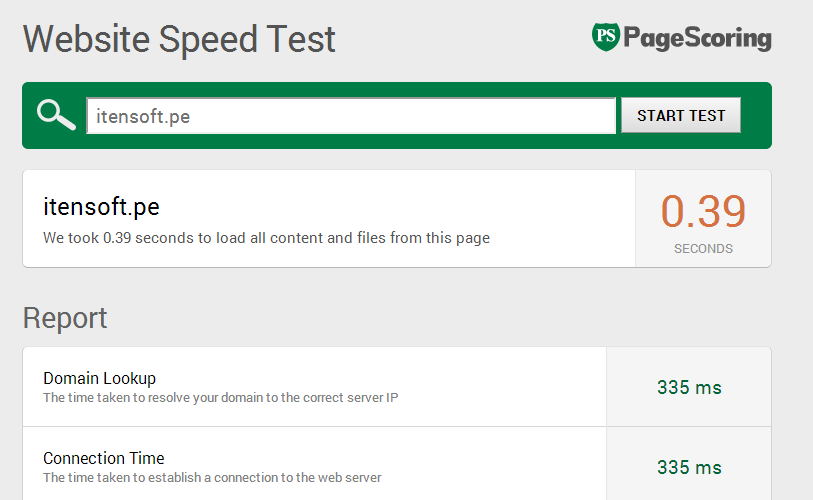Click the SECONDS label under 0.39
Screen dimensions: 813x500
coord(703,249)
